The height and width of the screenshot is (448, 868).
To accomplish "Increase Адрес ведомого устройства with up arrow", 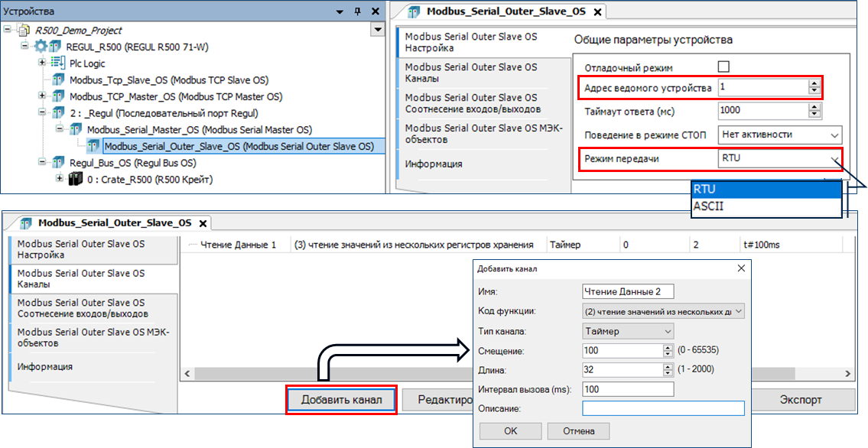I will click(x=814, y=84).
